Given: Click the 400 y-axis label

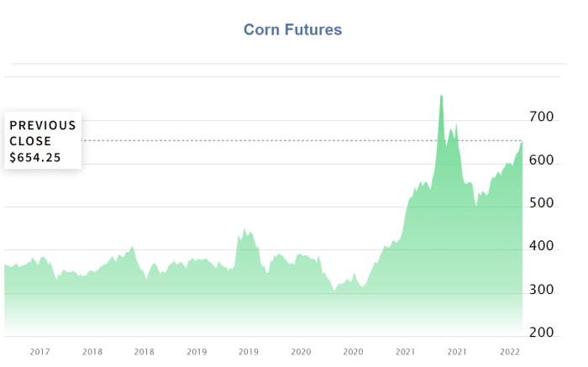Looking at the screenshot, I should pyautogui.click(x=542, y=248).
